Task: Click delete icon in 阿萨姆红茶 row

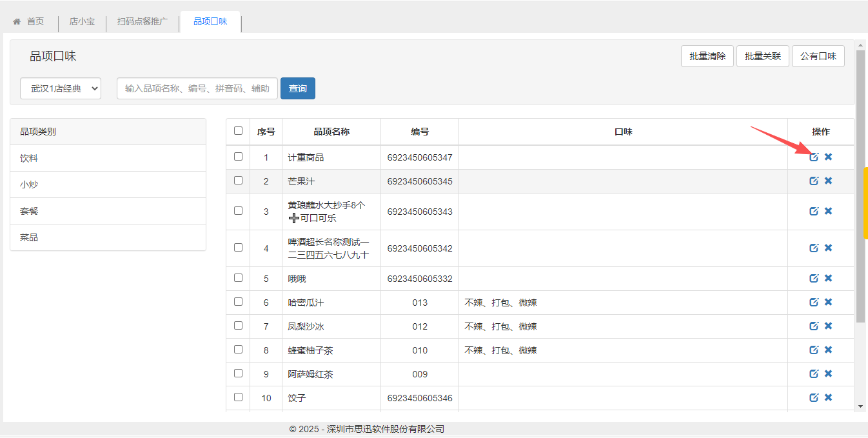Action: pos(828,373)
